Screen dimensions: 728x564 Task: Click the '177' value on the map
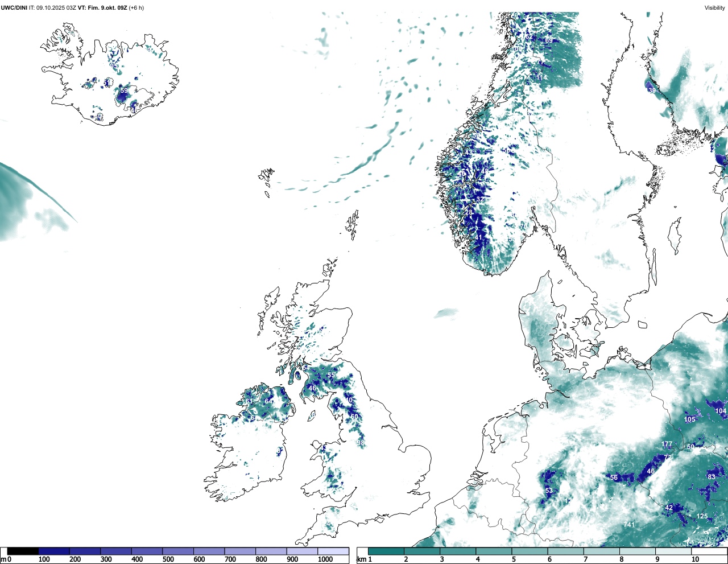click(x=667, y=444)
